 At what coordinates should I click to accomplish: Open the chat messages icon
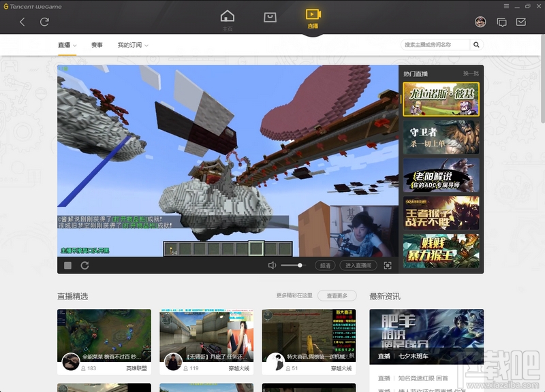[x=501, y=22]
